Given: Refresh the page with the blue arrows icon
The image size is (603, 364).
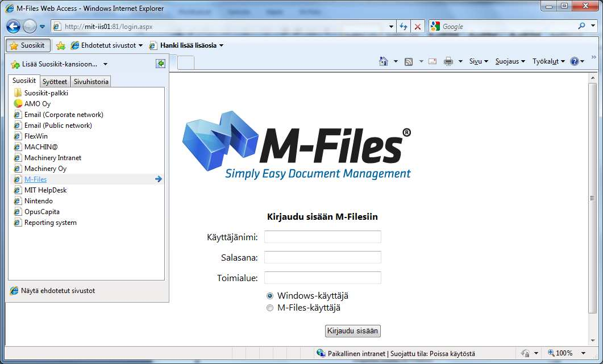Looking at the screenshot, I should click(x=403, y=27).
